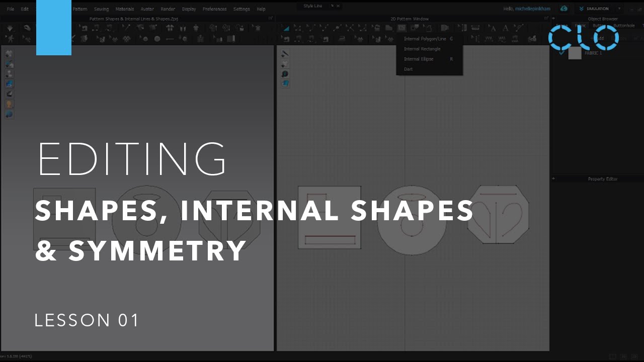
Task: Select the Internal Polygon tool icon
Action: (x=401, y=28)
